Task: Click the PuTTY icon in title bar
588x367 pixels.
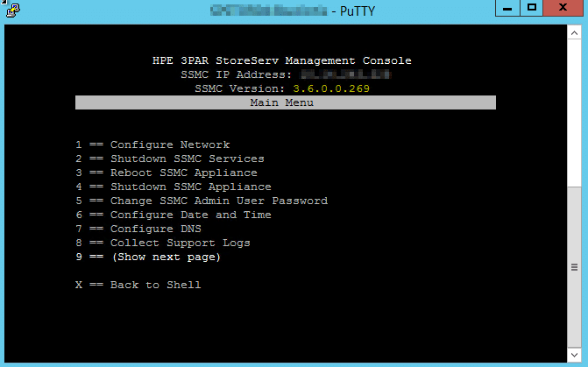Action: tap(12, 11)
